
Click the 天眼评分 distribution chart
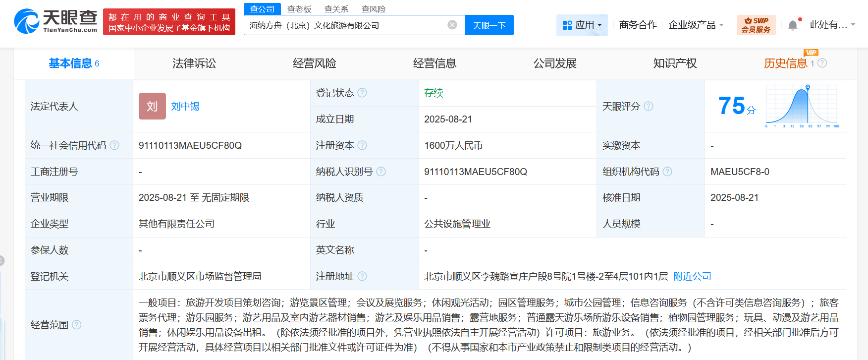[802, 106]
